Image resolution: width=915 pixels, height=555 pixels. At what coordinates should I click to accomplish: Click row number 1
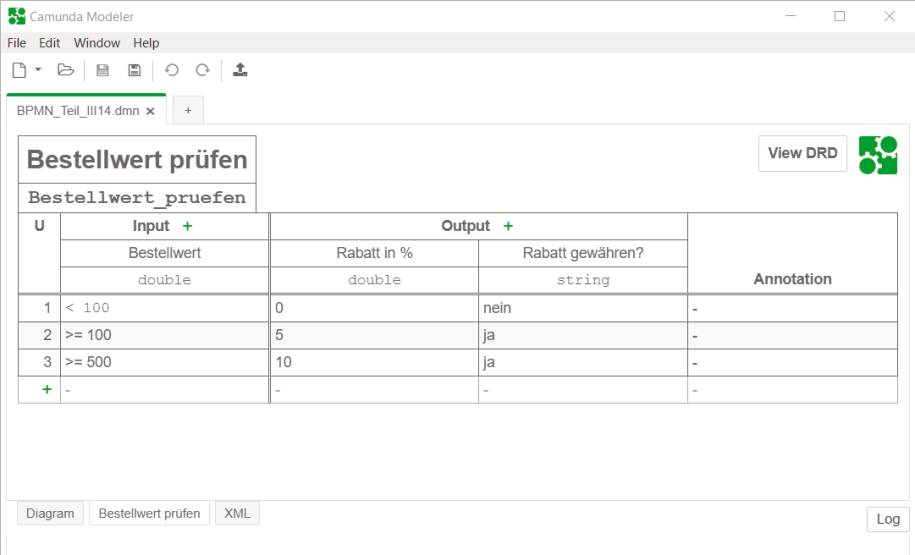[39, 308]
